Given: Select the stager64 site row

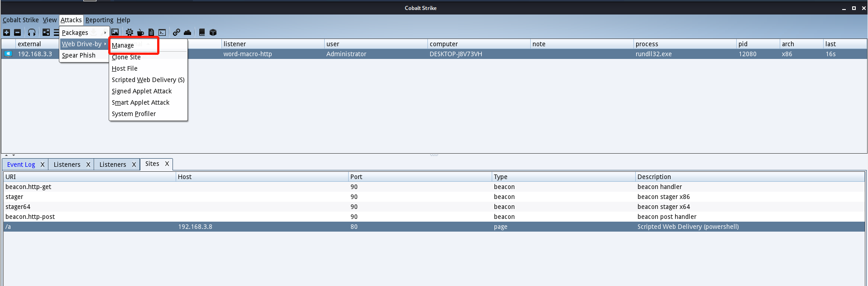Looking at the screenshot, I should point(434,207).
